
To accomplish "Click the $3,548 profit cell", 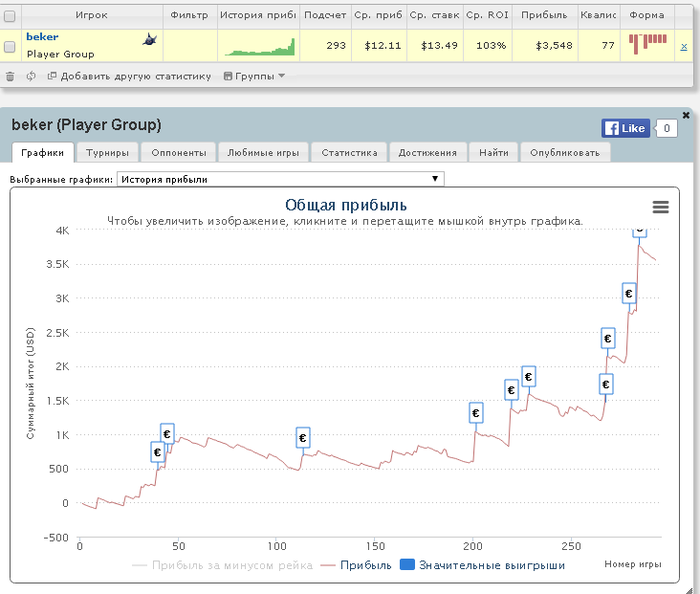I will 545,46.
